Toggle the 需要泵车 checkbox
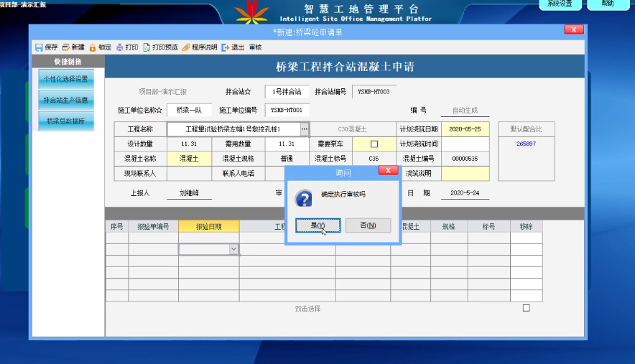The width and height of the screenshot is (635, 364). 374,144
